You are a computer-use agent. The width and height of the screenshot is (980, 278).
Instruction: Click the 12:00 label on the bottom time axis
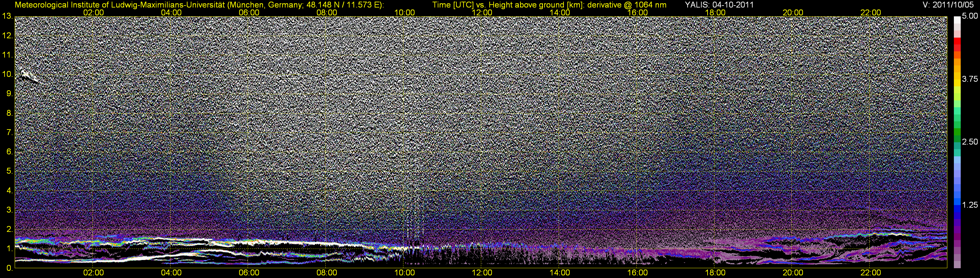tap(482, 273)
